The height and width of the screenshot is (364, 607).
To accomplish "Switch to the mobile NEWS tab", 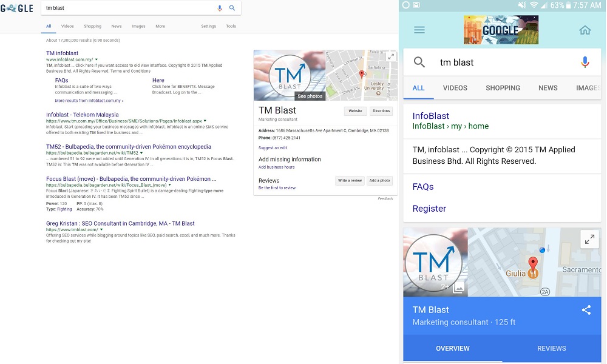I will point(548,88).
